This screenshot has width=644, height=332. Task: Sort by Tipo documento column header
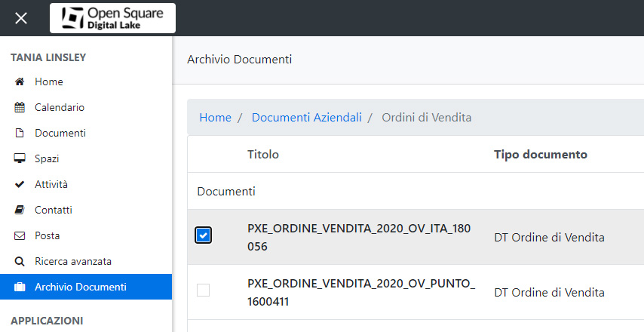[541, 155]
